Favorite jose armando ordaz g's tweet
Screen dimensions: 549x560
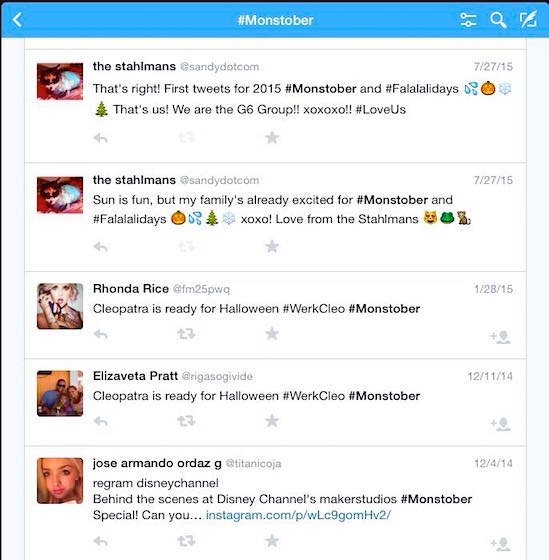pos(272,541)
